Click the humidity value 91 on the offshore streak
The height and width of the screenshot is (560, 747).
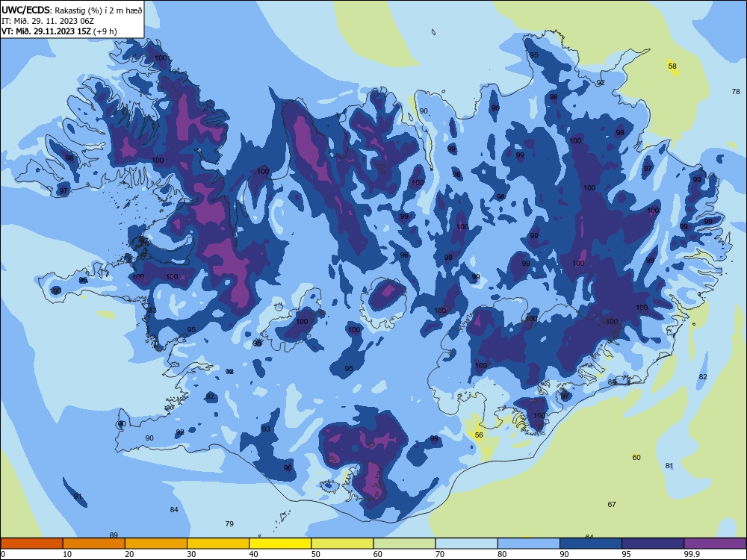click(78, 497)
